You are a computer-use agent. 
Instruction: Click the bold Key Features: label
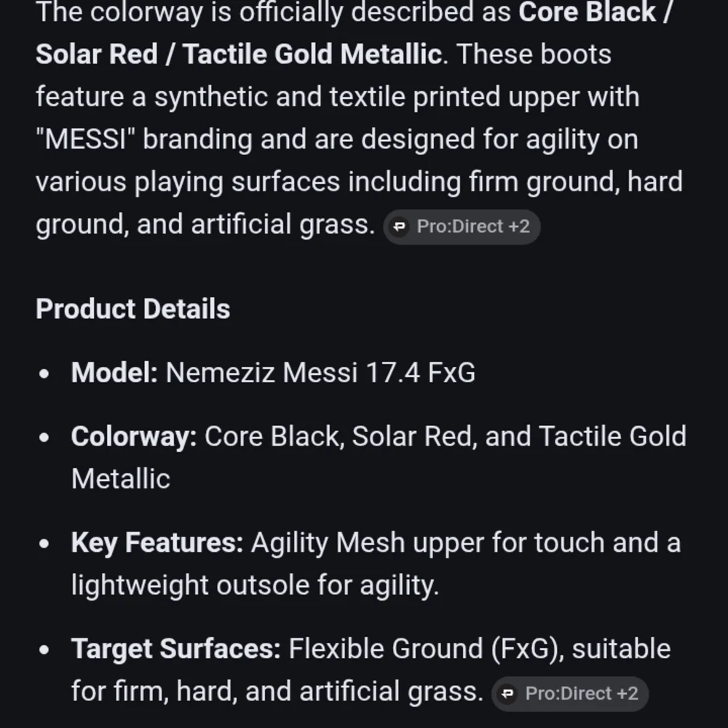coord(157,543)
